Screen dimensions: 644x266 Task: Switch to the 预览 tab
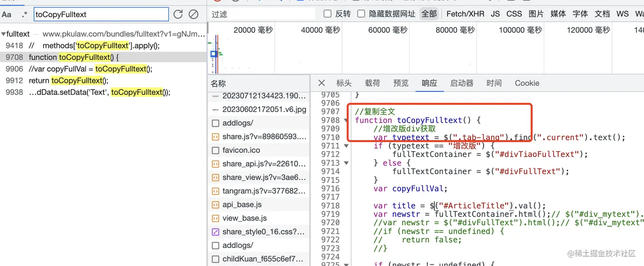coord(401,83)
